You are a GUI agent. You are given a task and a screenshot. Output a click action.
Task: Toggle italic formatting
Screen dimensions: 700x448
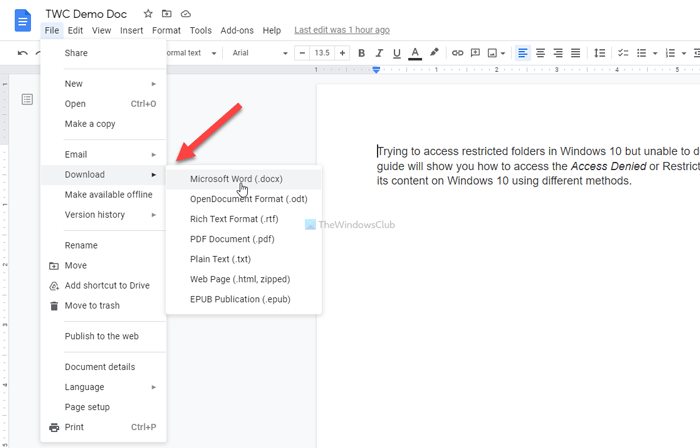379,52
